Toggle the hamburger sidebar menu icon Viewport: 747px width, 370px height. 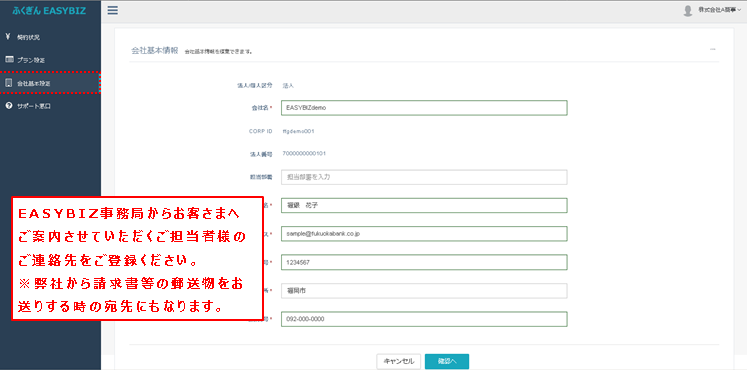pyautogui.click(x=112, y=10)
